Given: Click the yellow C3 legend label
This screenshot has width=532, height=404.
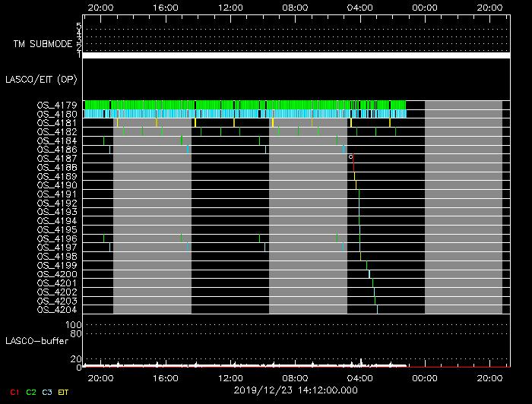Looking at the screenshot, I should [47, 392].
